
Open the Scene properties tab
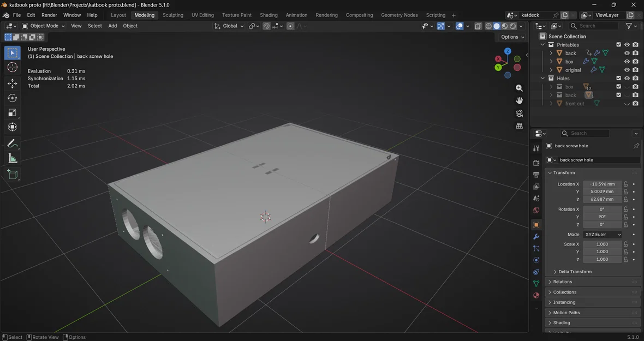[536, 198]
